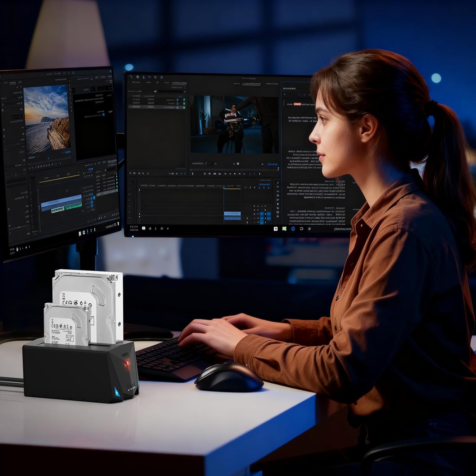The image size is (476, 476).
Task: Click the seated-person video preview on right monitor
Action: pos(235,124)
